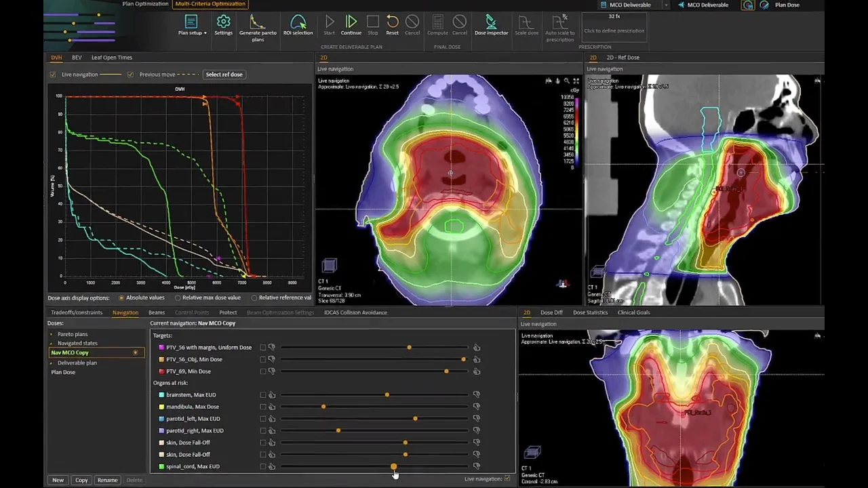Click right-end thumb icon for PTV_56_Obj Min Dose
Image resolution: width=868 pixels, height=488 pixels.
[x=477, y=360]
